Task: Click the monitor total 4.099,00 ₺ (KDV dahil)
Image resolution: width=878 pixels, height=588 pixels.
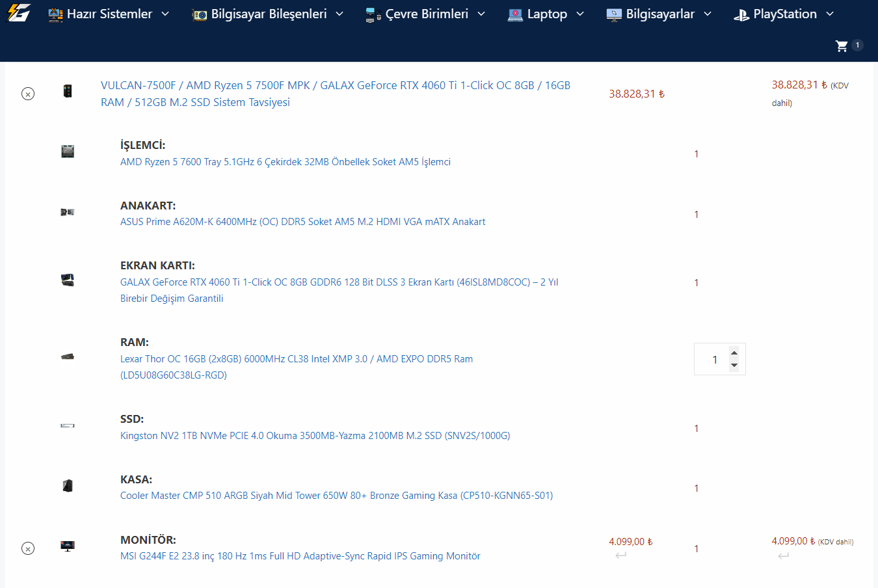Action: 812,541
